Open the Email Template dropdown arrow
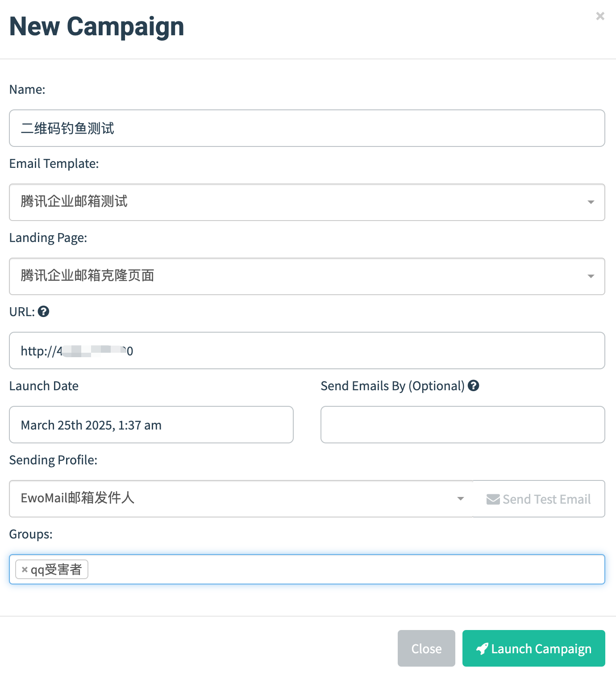The height and width of the screenshot is (676, 616). point(591,202)
